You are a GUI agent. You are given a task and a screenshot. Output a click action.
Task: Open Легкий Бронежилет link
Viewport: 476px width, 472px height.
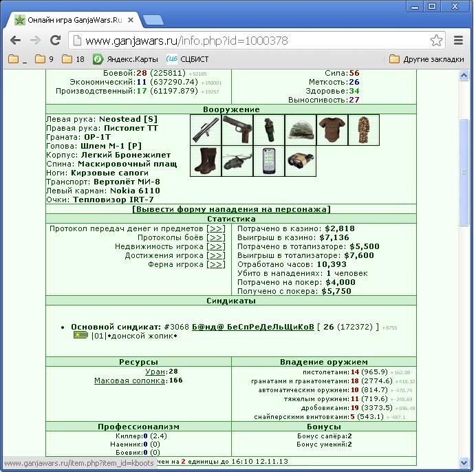point(126,155)
